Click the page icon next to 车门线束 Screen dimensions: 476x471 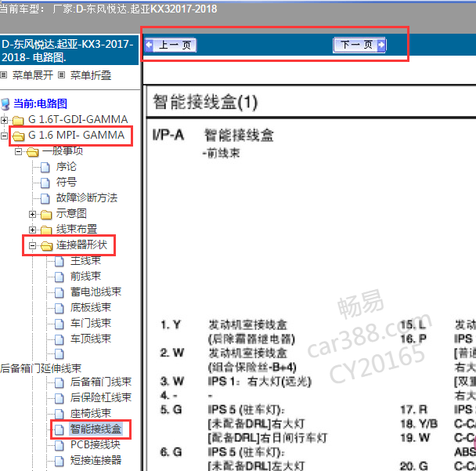pyautogui.click(x=59, y=324)
